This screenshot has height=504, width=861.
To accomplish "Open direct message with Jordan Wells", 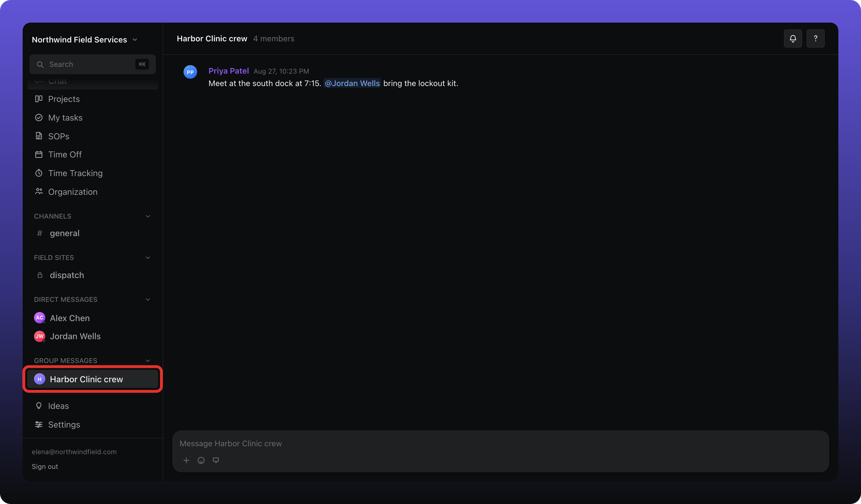I will pos(93,336).
